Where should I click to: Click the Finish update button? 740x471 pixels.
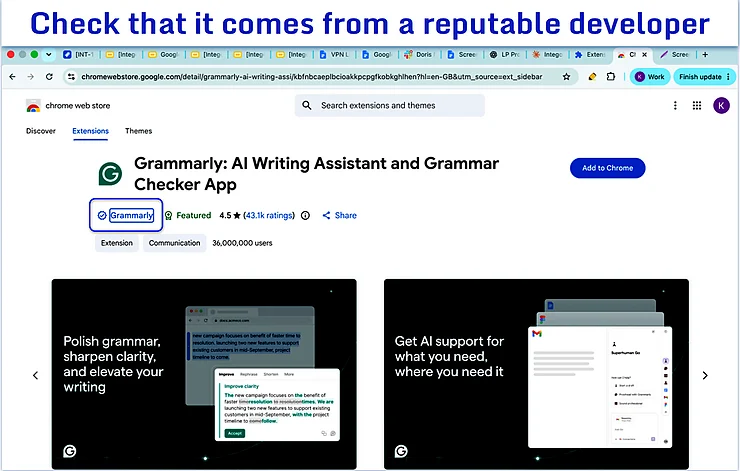[x=704, y=76]
